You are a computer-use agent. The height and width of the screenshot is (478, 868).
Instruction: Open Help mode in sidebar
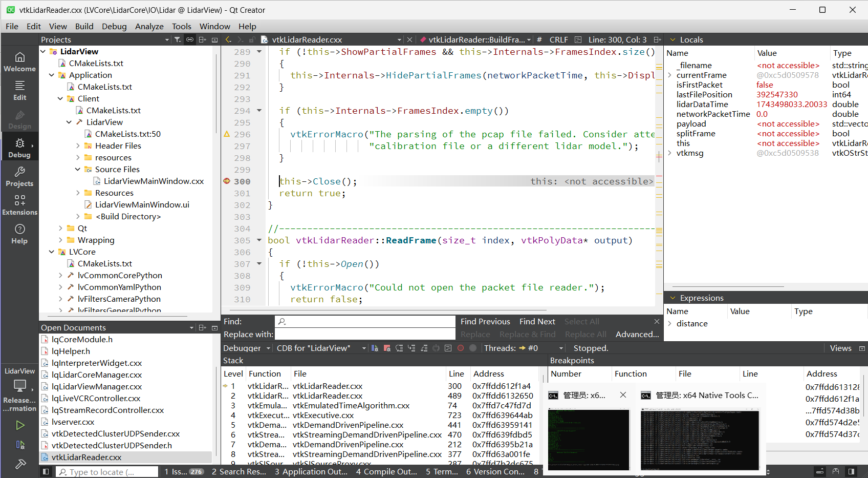point(19,234)
